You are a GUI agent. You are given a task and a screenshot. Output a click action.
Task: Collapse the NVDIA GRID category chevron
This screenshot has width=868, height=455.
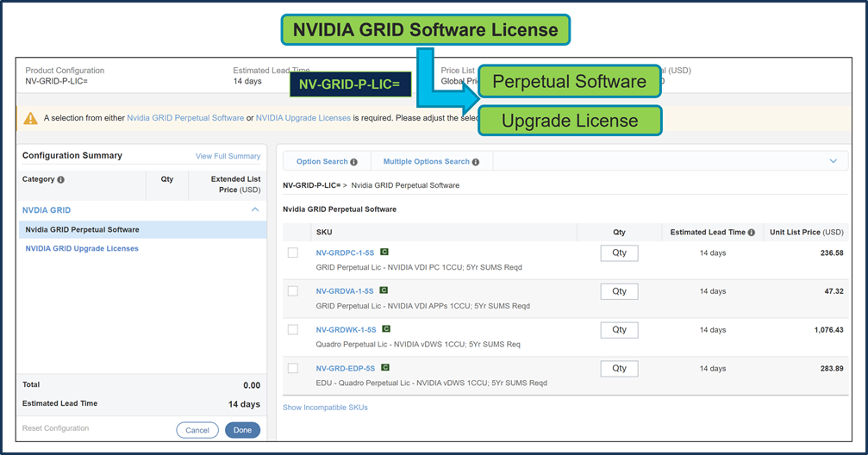pyautogui.click(x=255, y=209)
